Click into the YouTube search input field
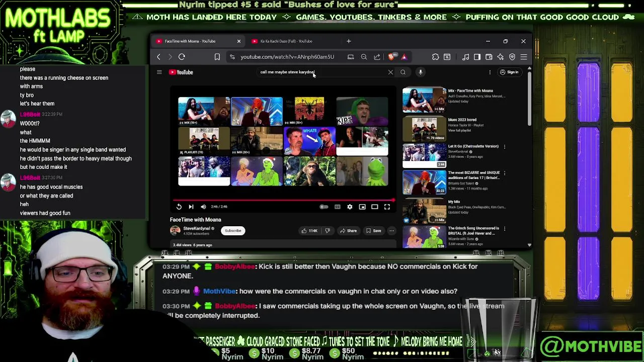The height and width of the screenshot is (362, 644). (322, 72)
